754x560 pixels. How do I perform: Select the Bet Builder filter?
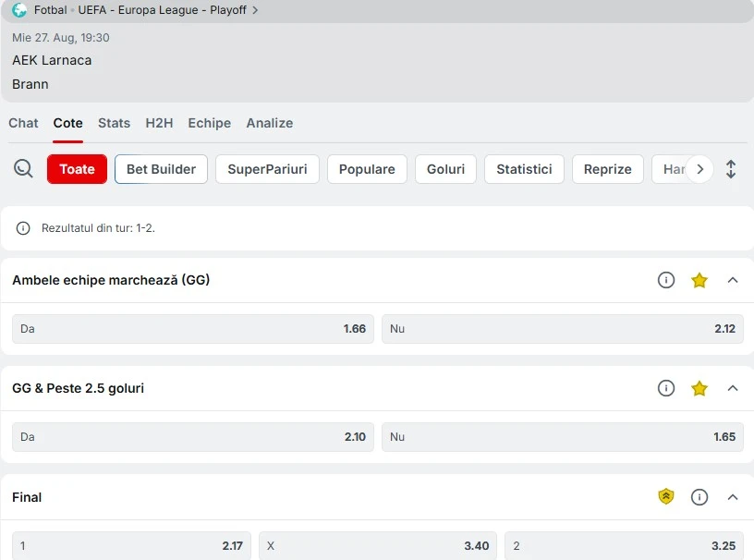point(161,169)
